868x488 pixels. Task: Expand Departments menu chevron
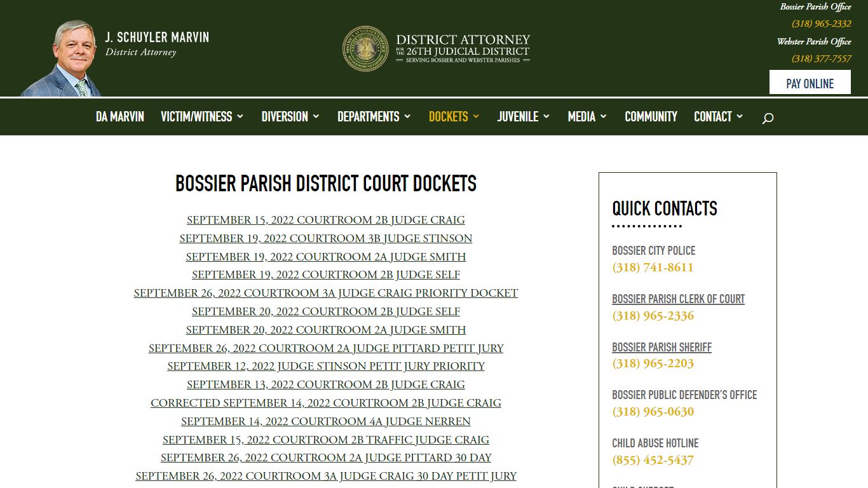click(x=407, y=116)
